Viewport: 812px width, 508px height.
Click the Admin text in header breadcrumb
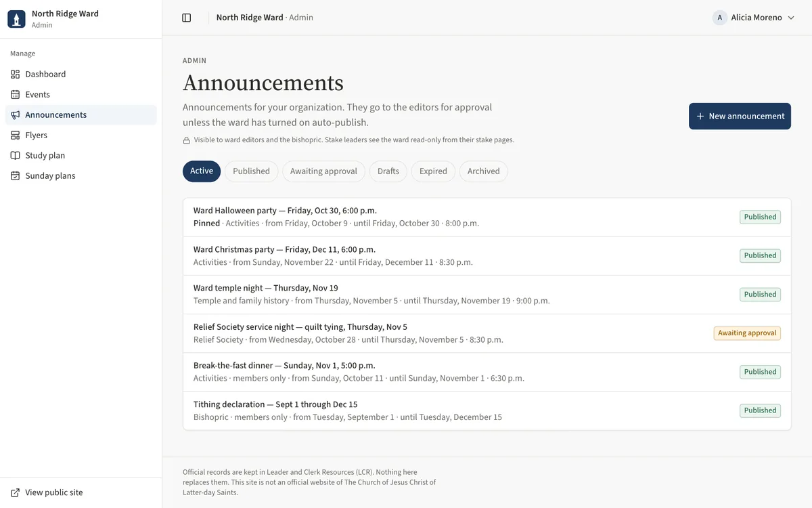pyautogui.click(x=301, y=18)
